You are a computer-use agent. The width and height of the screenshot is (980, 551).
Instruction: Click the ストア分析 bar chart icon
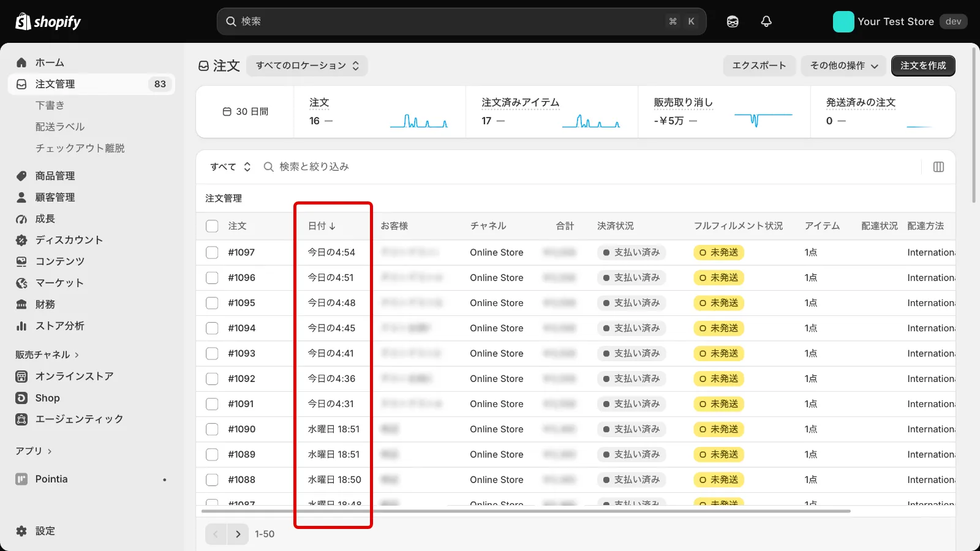tap(21, 326)
